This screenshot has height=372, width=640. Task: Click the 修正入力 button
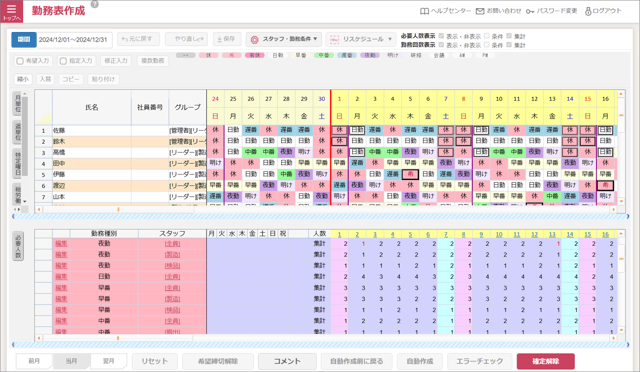coord(116,61)
